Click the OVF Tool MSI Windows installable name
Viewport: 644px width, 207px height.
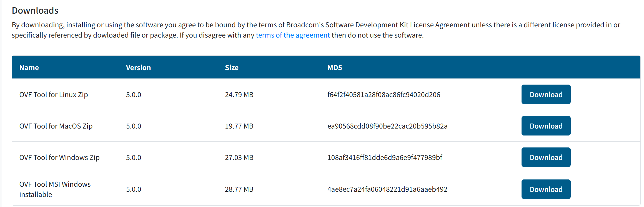(x=55, y=189)
